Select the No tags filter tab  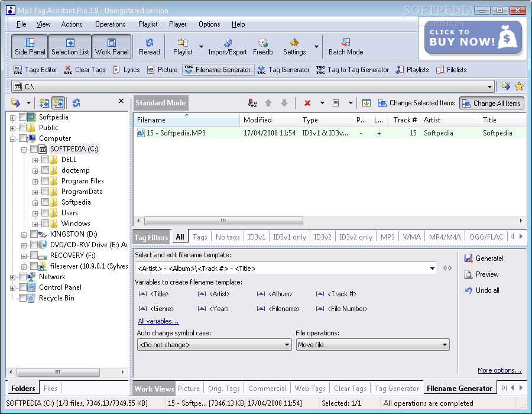228,237
